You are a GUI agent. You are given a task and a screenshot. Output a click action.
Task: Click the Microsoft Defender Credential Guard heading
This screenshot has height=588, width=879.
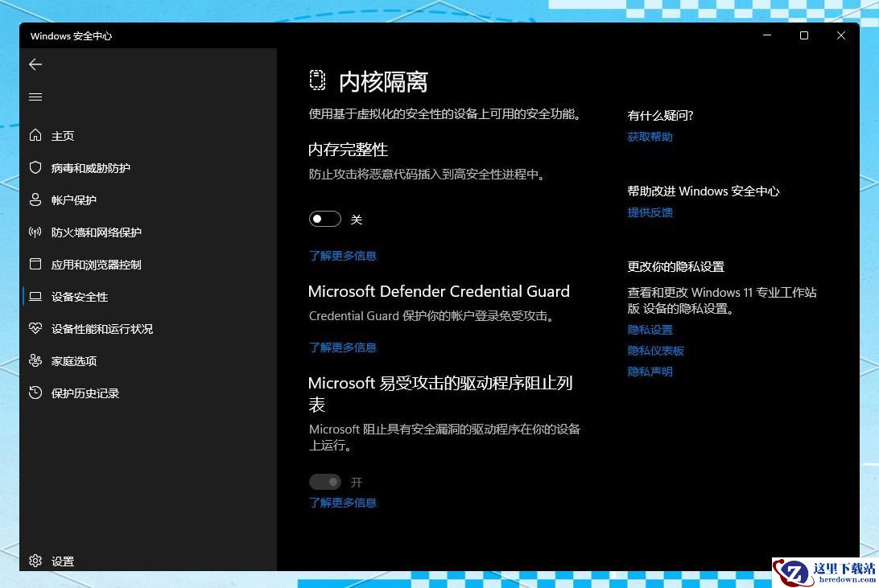[439, 292]
